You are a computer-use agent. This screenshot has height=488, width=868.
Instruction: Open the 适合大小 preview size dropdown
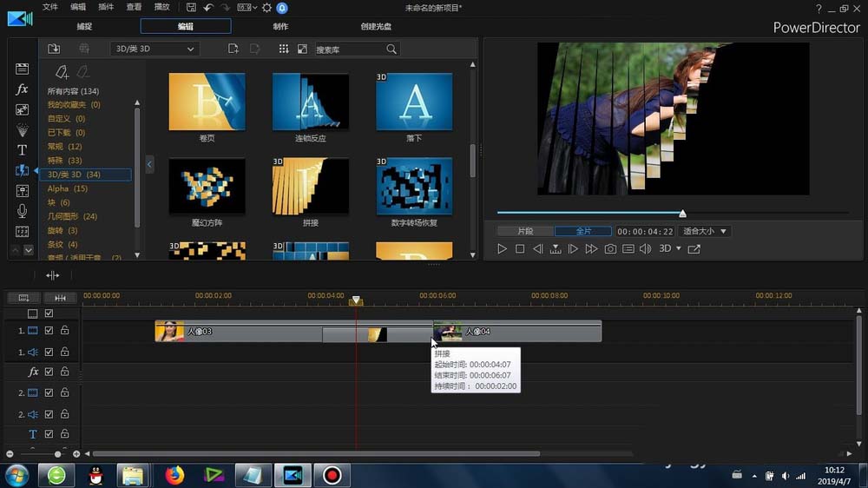click(x=705, y=231)
